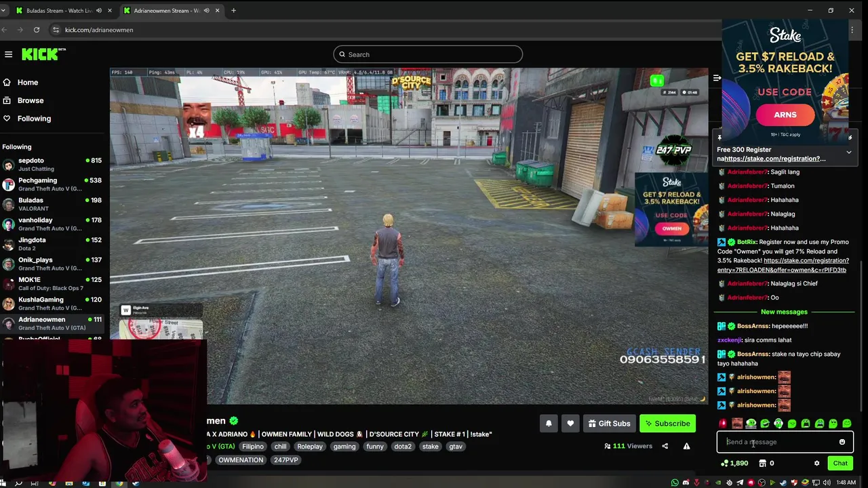Viewport: 868px width, 488px height.
Task: Open KushlaGaming channel in Following list
Action: [x=52, y=303]
